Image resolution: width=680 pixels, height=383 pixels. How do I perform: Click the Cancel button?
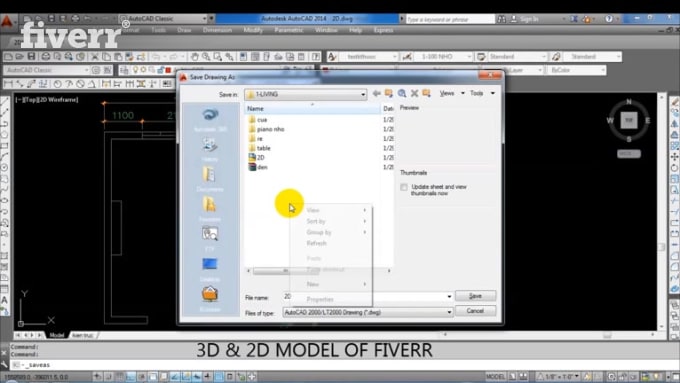[475, 311]
